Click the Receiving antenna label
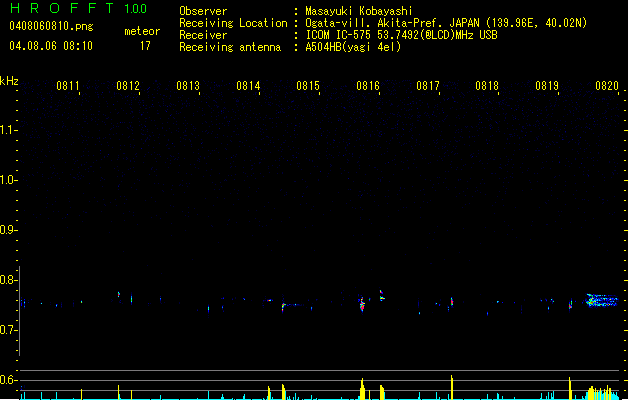 [x=230, y=47]
